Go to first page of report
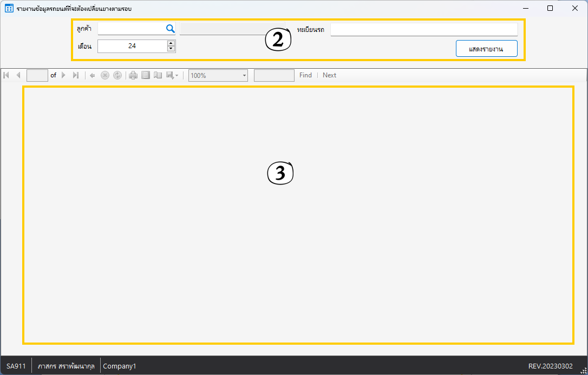Screen dimensions: 588x375 6,75
